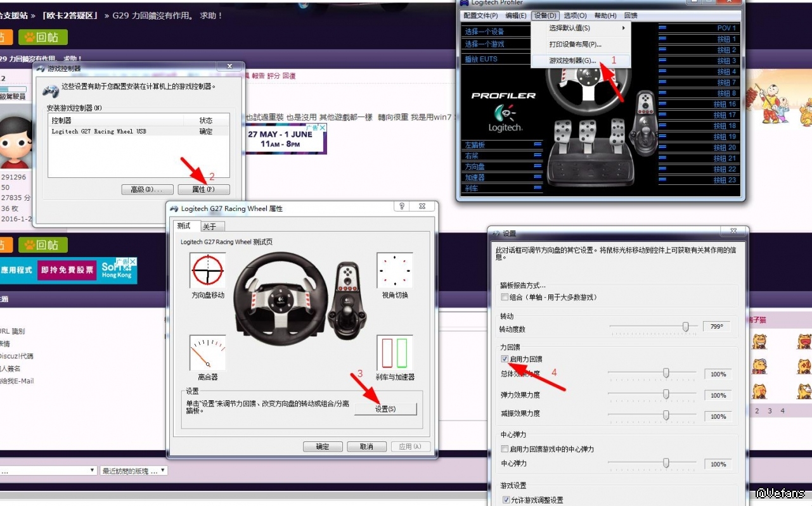Click the 799° rotation value field
The image size is (812, 506).
click(717, 327)
